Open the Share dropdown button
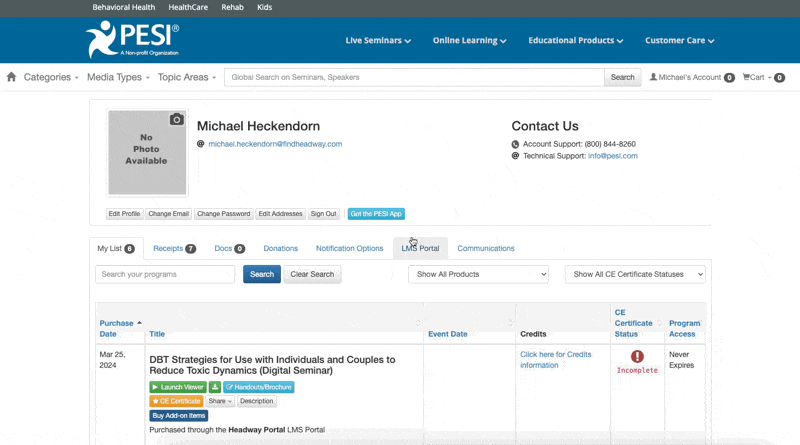Screen dimensions: 800x445 220,401
